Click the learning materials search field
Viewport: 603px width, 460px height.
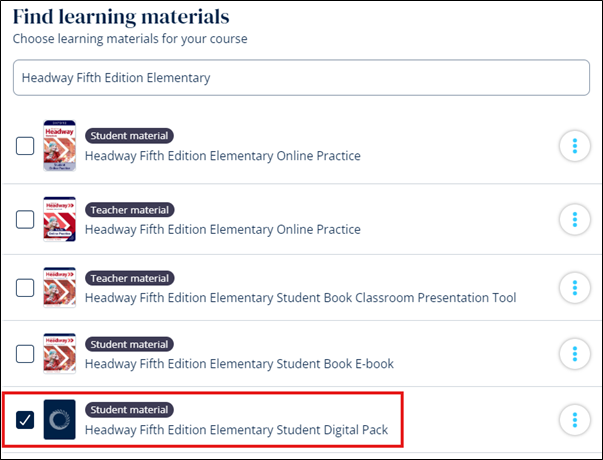click(301, 77)
